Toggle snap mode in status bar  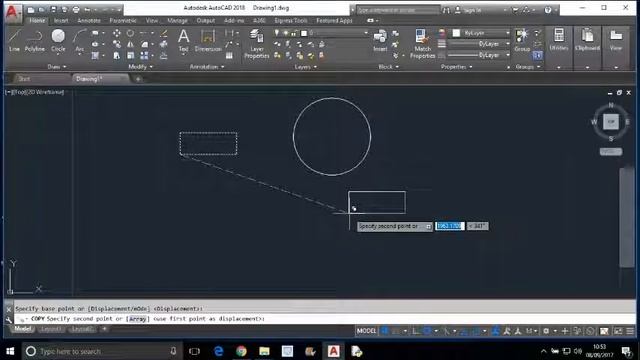[x=396, y=331]
